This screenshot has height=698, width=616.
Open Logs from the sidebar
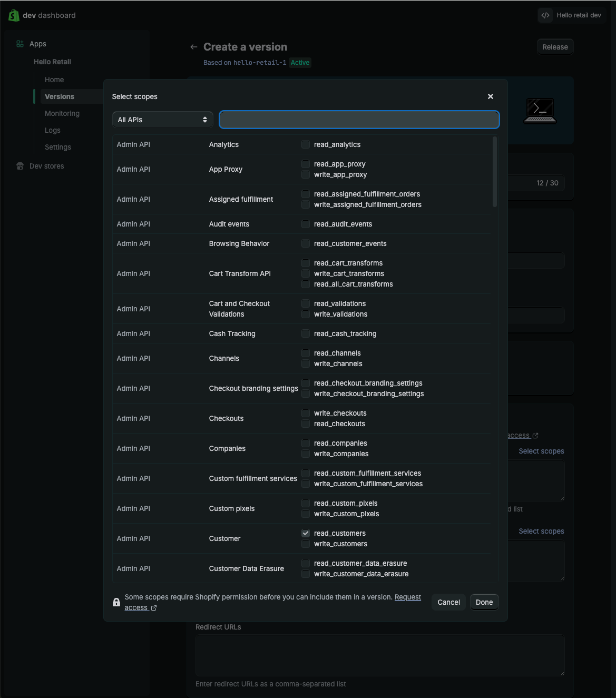(53, 130)
